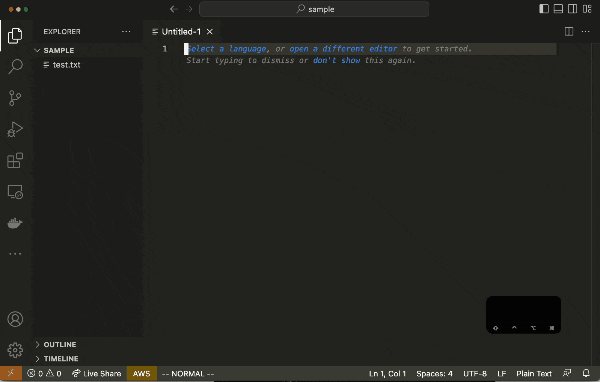Open editor More Actions ellipsis
This screenshot has height=382, width=600.
point(585,31)
